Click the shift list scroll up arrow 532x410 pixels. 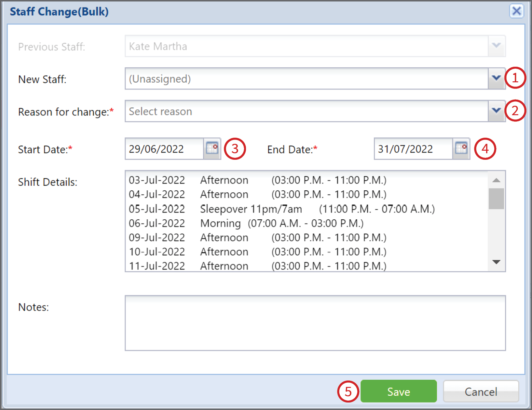click(496, 180)
